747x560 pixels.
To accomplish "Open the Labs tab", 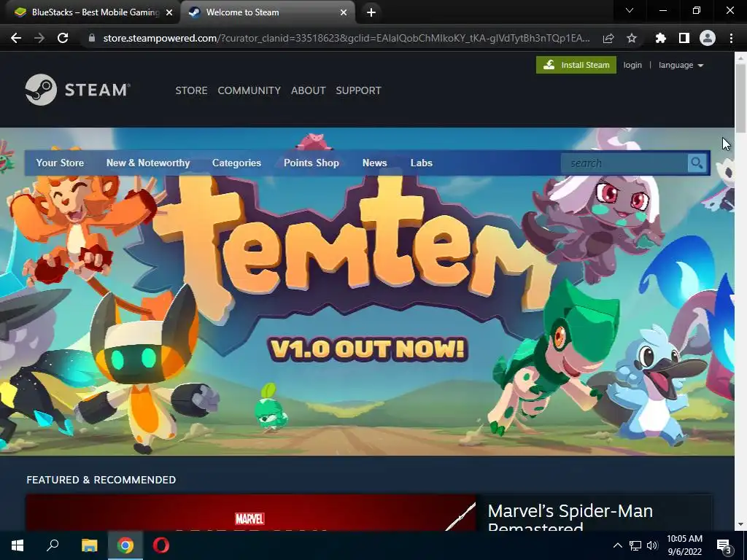I will (421, 163).
